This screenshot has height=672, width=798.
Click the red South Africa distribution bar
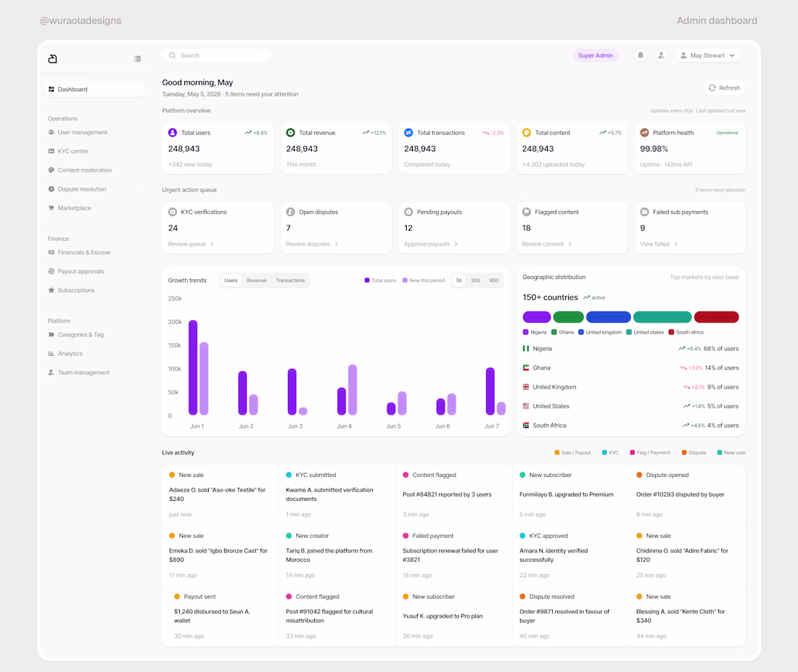click(716, 317)
